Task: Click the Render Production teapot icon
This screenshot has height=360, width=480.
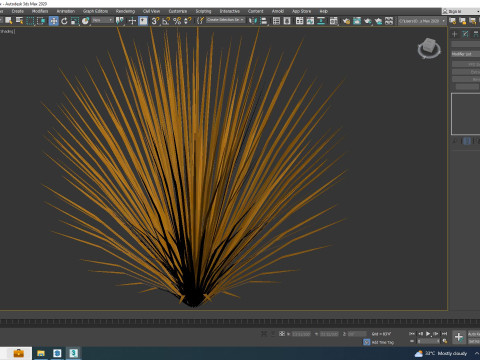Action: click(x=368, y=21)
